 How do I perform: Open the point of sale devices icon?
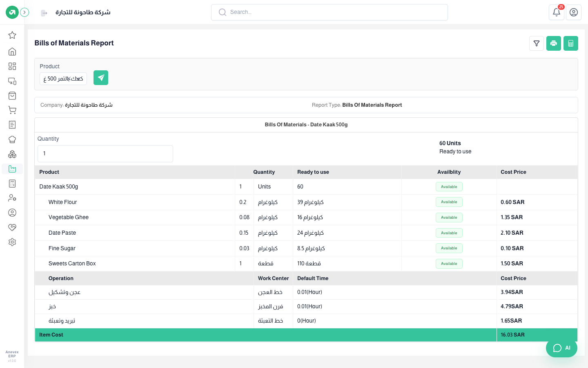point(12,81)
